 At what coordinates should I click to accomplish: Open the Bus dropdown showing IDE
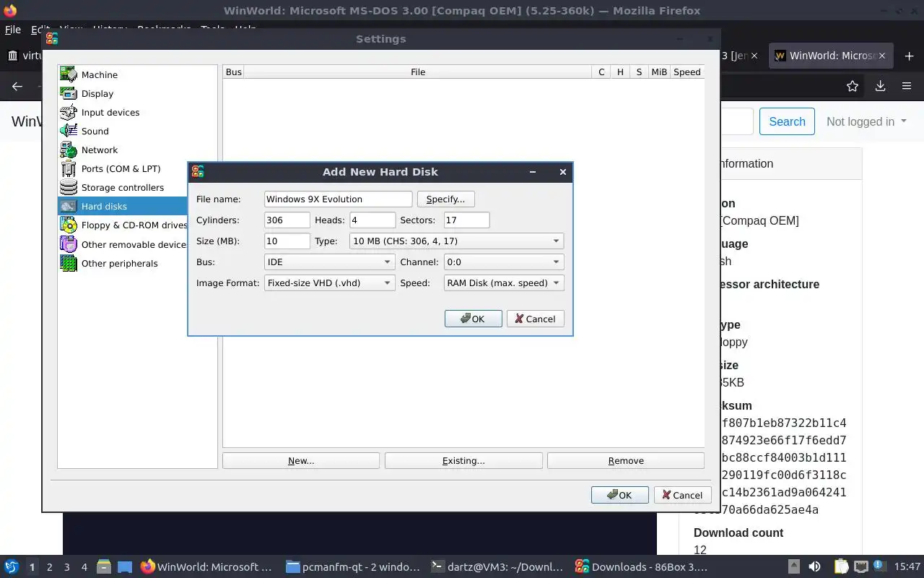329,262
